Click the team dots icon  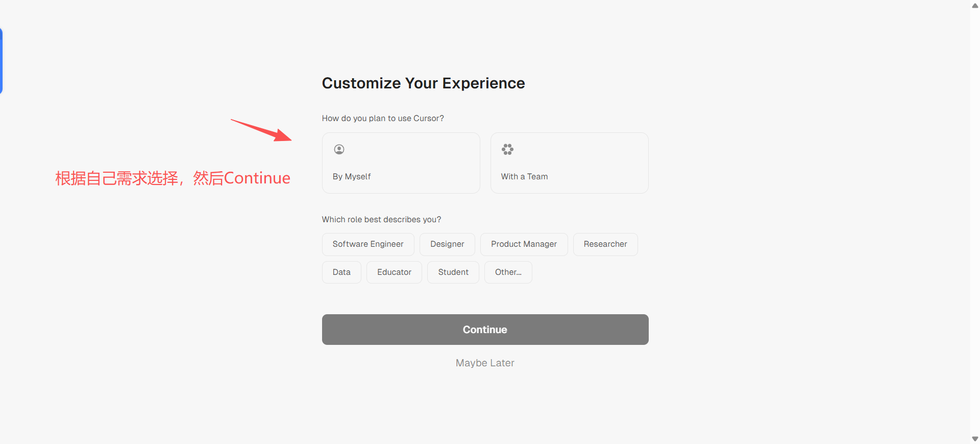507,149
